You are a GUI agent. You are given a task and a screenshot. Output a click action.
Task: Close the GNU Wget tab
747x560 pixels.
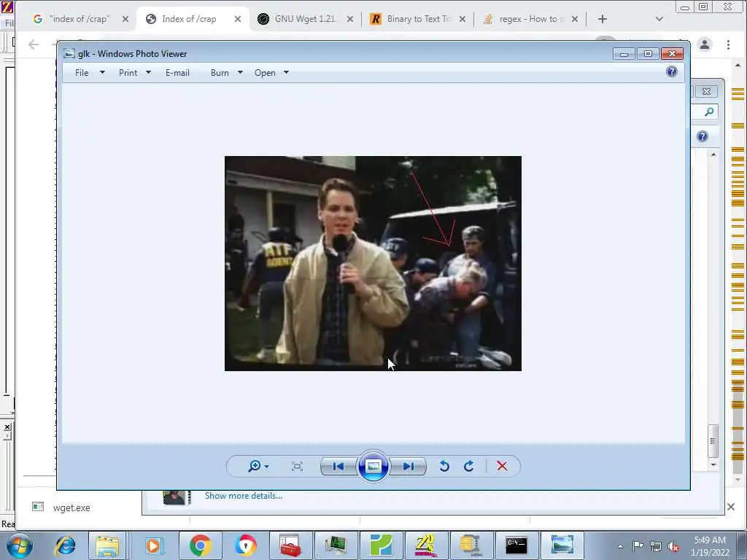[x=350, y=19]
